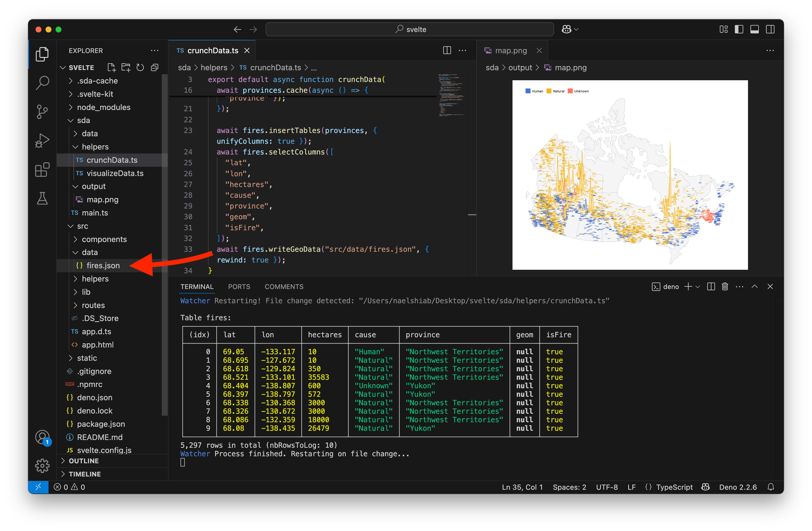The height and width of the screenshot is (531, 812).
Task: Refresh the Explorer tree
Action: point(140,67)
